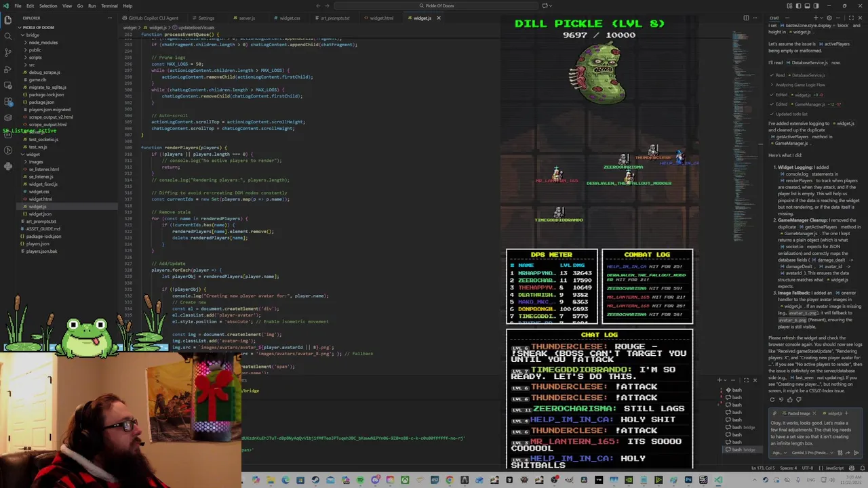Click the attach context paperclip icon
The image size is (868, 488).
(774, 413)
